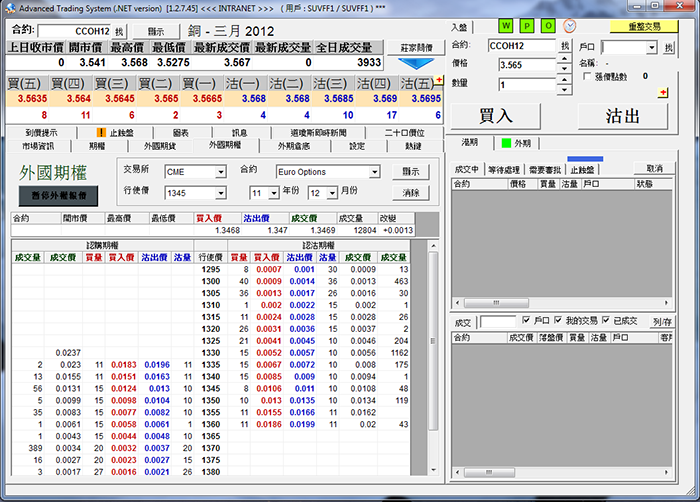700x502 pixels.
Task: Click the 找 lookup beside CCOH12 order field
Action: coord(565,46)
